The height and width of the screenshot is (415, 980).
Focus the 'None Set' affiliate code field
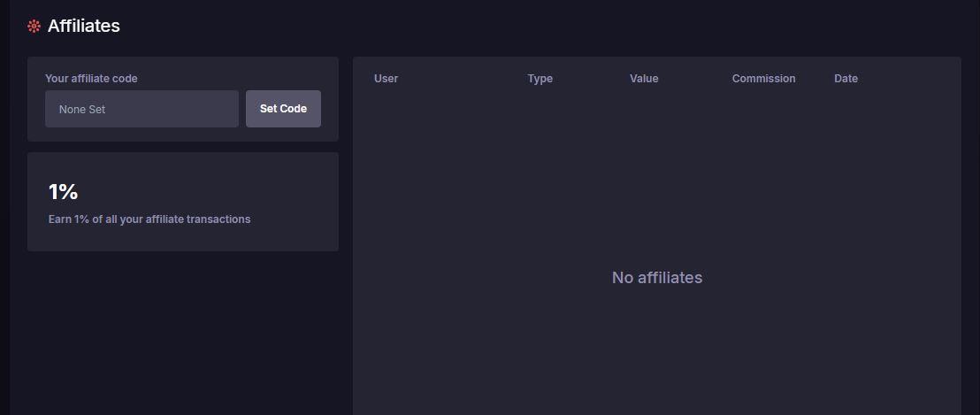point(142,109)
